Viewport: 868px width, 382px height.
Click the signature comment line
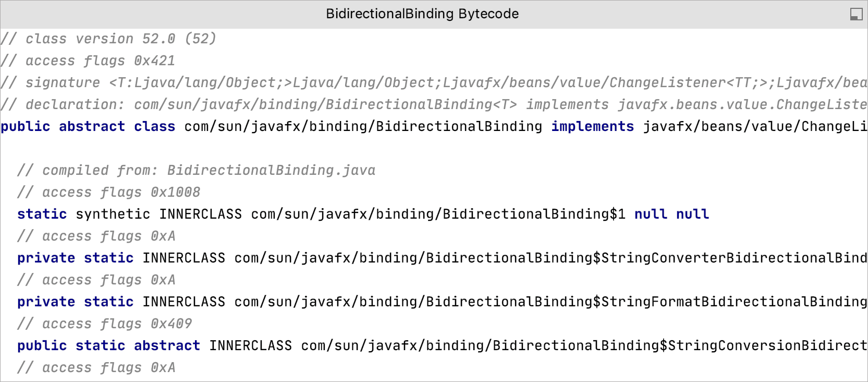(x=434, y=83)
